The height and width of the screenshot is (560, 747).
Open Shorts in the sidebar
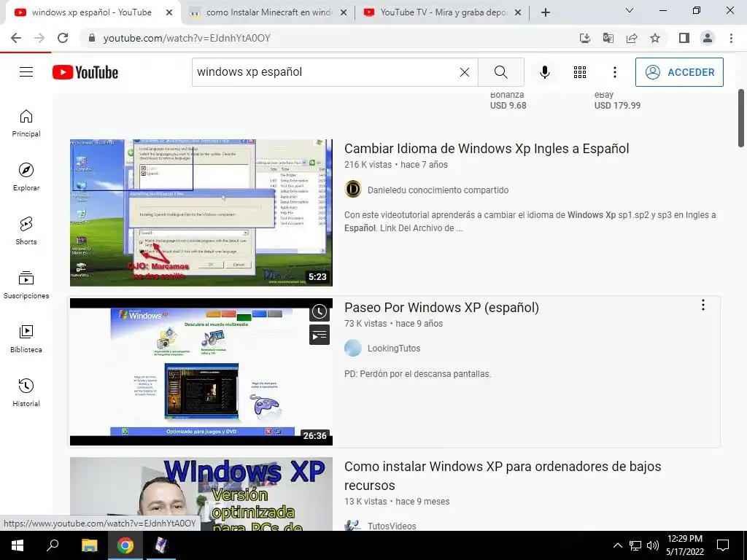(x=26, y=230)
